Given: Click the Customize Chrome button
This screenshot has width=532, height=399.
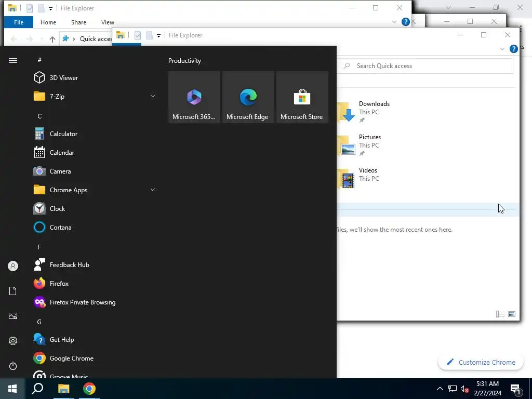Looking at the screenshot, I should (x=481, y=362).
